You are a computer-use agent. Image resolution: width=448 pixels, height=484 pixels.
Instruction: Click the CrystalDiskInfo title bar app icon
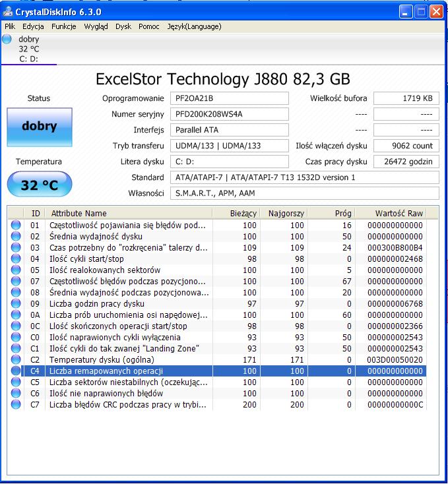[7, 12]
